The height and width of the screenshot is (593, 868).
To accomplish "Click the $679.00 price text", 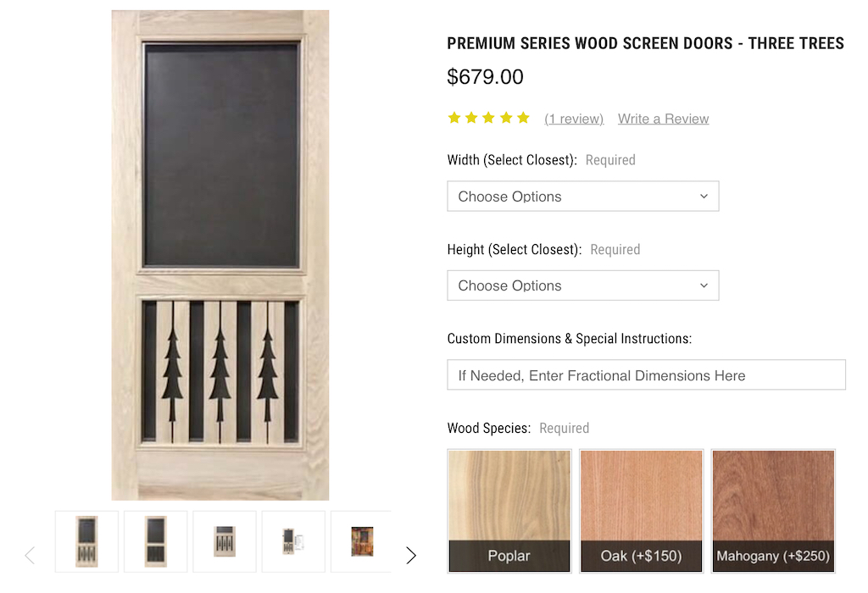I will (x=485, y=77).
